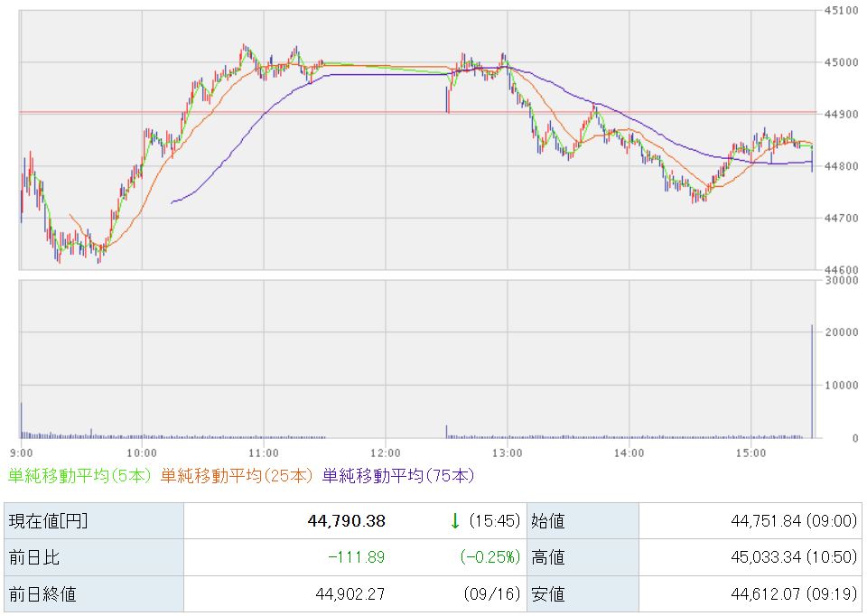Image resolution: width=867 pixels, height=616 pixels.
Task: Click the current value 44,790.38
Action: (x=346, y=521)
